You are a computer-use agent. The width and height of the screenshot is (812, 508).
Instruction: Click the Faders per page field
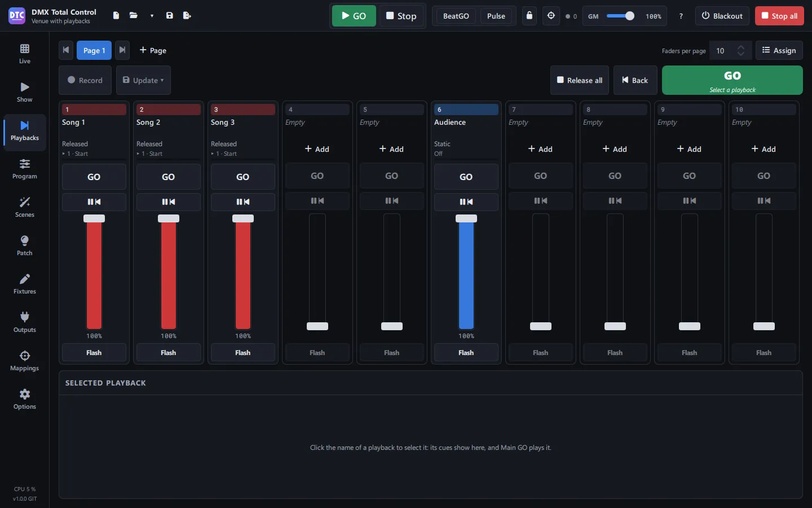point(731,50)
